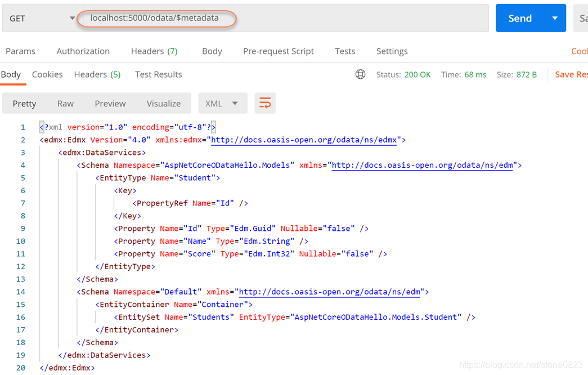Click the edmx:DataServices opening tag line
Screen dimensions: 588x375
tap(102, 153)
